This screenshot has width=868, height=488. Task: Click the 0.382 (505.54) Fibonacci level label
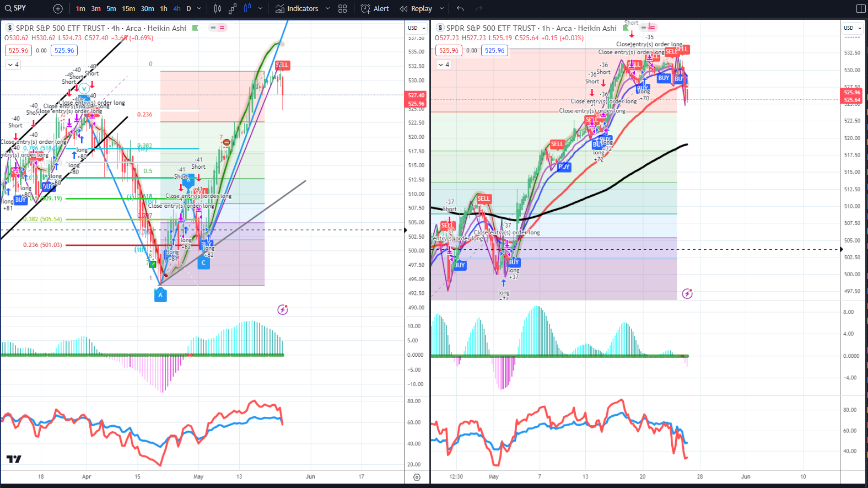[x=42, y=219]
